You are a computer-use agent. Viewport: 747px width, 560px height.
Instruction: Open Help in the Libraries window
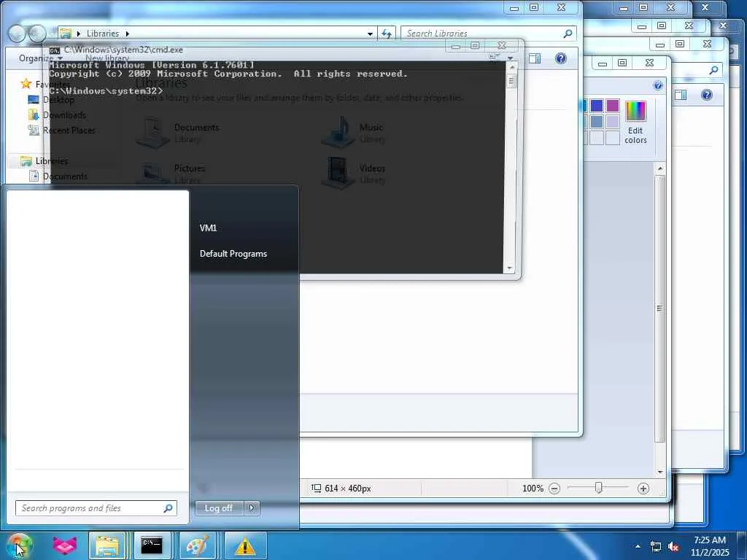tap(561, 58)
